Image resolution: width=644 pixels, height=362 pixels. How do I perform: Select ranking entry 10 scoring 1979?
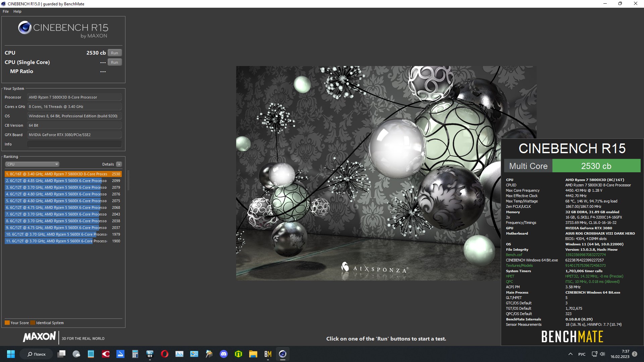pyautogui.click(x=63, y=234)
